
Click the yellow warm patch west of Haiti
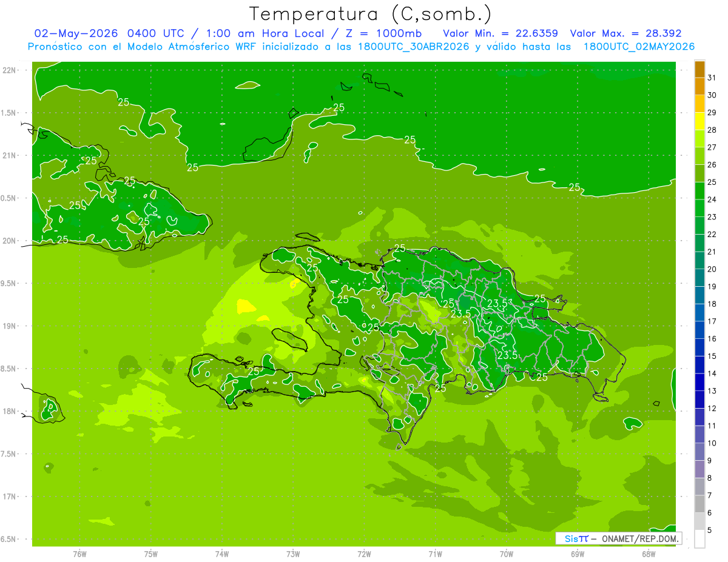tap(246, 306)
